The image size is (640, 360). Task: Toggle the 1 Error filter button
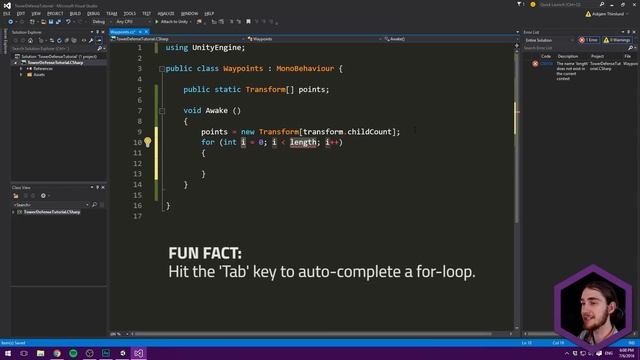(x=589, y=40)
